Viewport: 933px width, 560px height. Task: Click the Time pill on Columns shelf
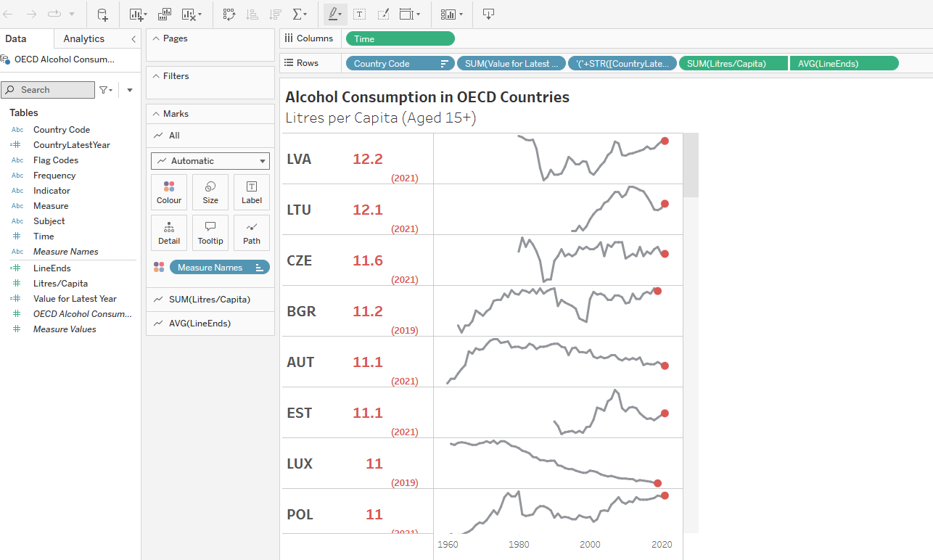(x=400, y=39)
